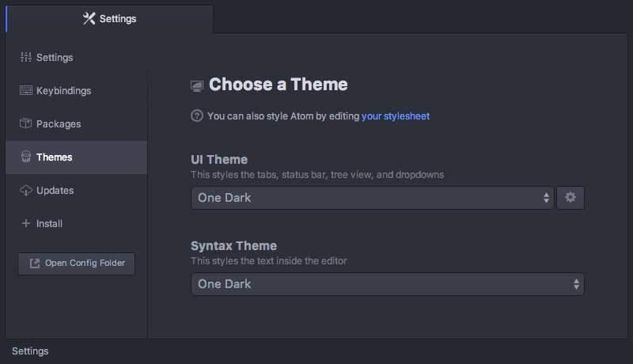Click the arrows on the Syntax Theme selector
The image size is (633, 364).
pos(576,284)
